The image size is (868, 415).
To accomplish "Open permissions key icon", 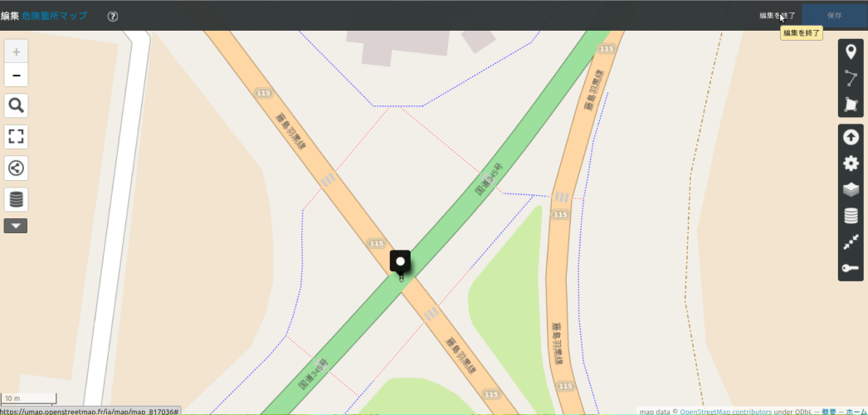I will click(851, 268).
